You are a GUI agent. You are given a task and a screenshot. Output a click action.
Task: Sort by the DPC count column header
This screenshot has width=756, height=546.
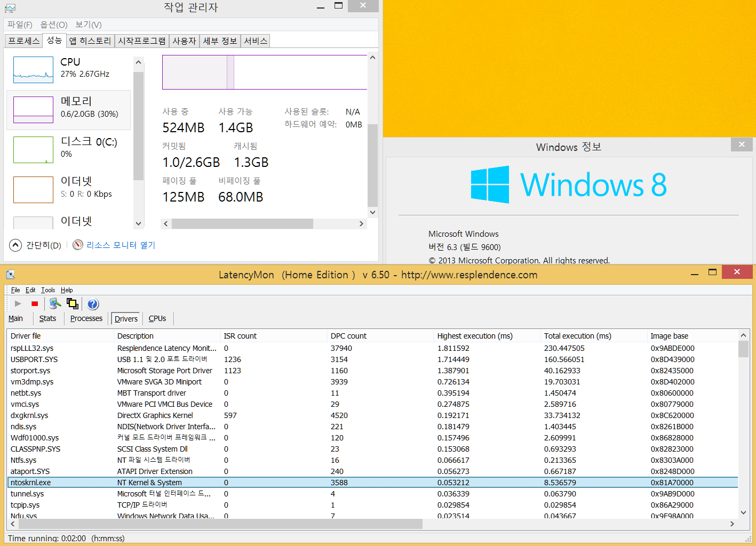(x=380, y=336)
